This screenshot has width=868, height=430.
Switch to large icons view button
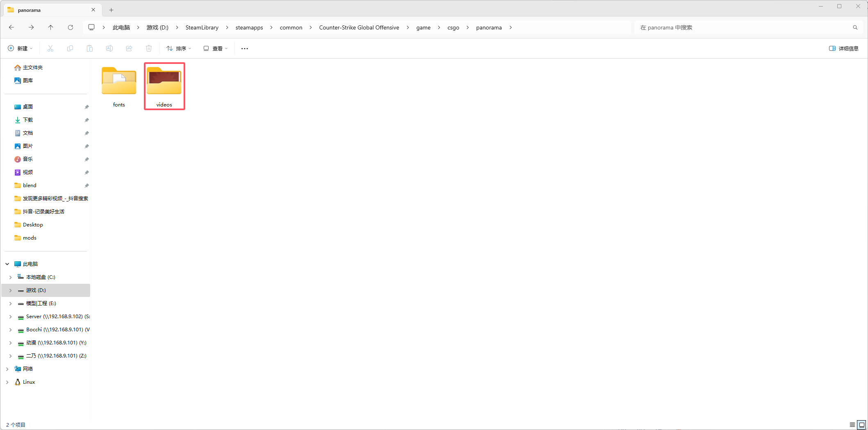click(x=861, y=425)
